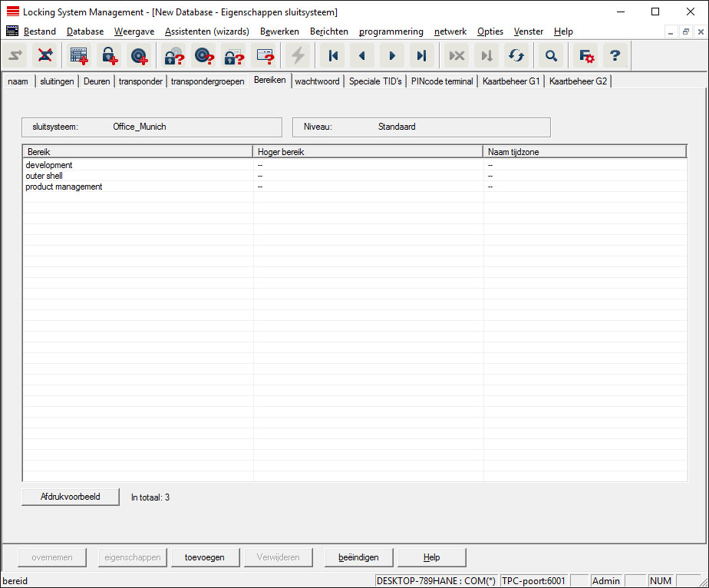Open search with the magnifier icon
709x588 pixels.
coord(551,56)
